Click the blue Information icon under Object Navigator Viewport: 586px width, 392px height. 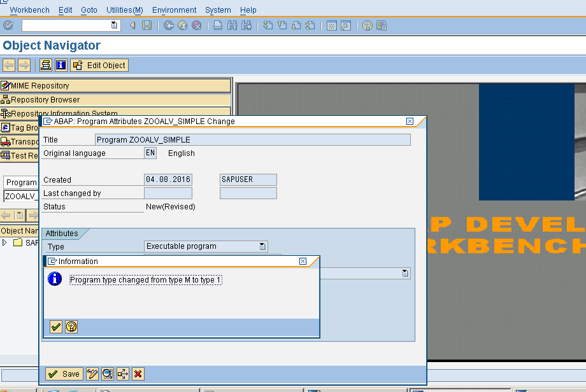[61, 64]
